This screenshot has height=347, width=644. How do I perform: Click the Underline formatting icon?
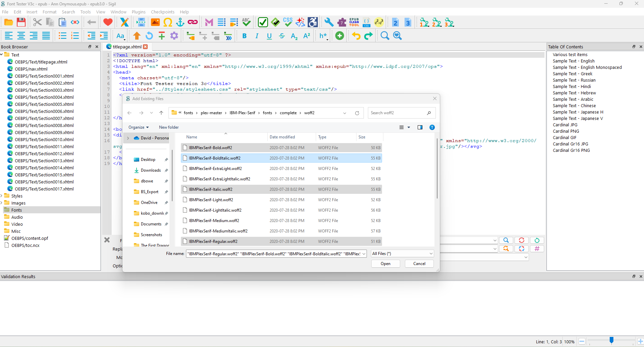click(x=269, y=36)
